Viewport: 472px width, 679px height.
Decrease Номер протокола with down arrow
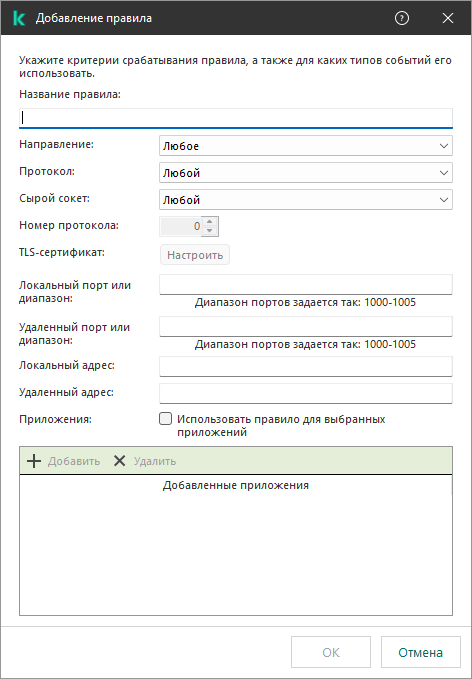[210, 231]
